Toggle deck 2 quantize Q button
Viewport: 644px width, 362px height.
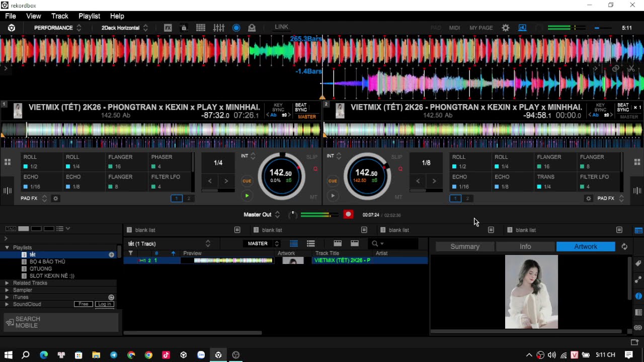pyautogui.click(x=400, y=169)
